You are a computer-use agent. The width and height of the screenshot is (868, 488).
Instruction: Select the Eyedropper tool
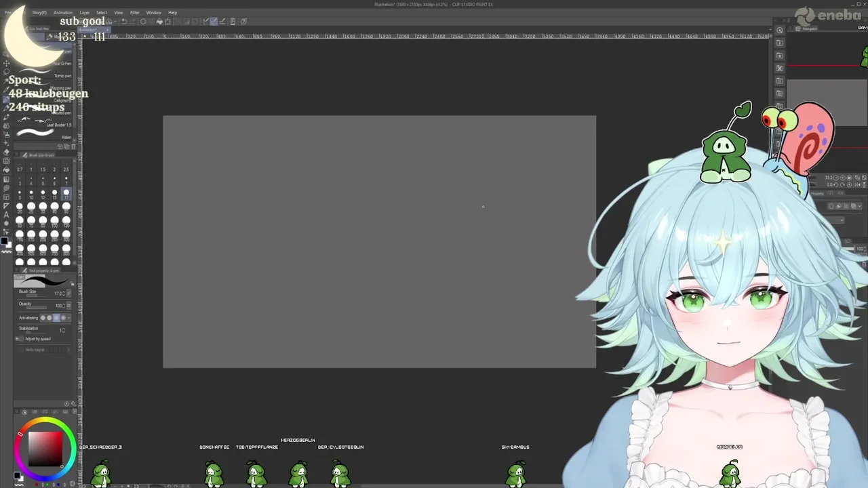(6, 89)
